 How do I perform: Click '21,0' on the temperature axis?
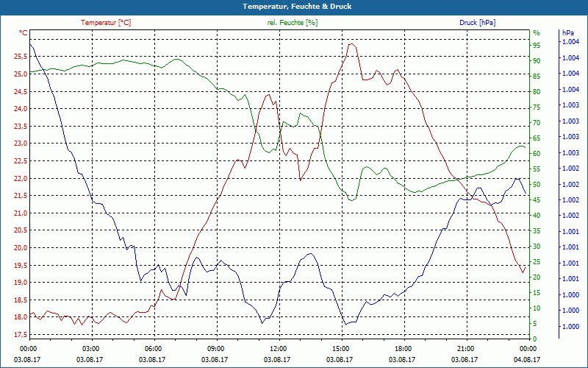21,213
